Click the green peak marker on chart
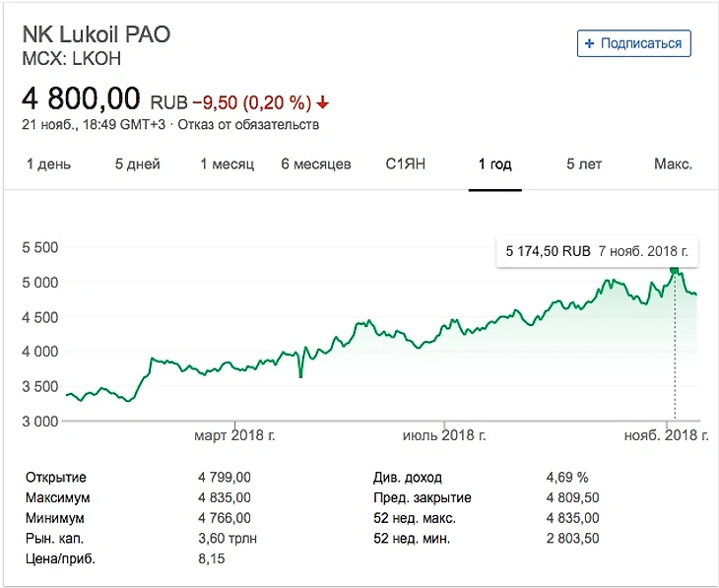The image size is (719, 588). tap(675, 269)
